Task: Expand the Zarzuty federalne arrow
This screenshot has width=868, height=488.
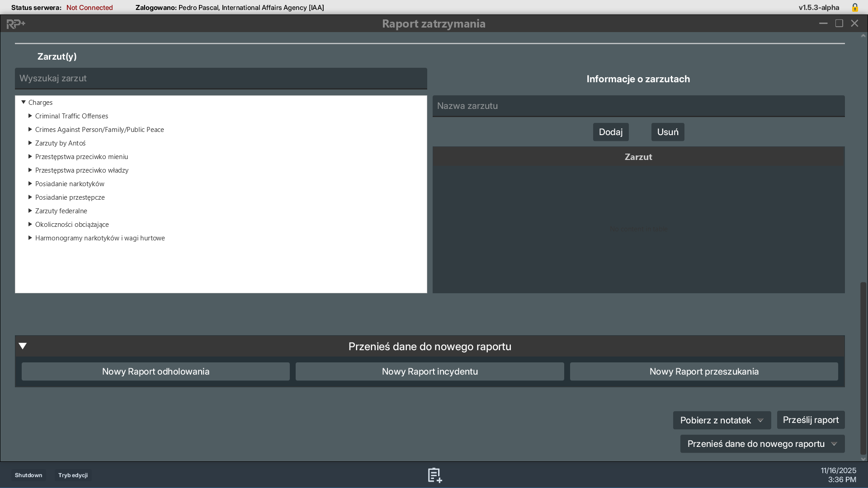Action: (x=30, y=211)
